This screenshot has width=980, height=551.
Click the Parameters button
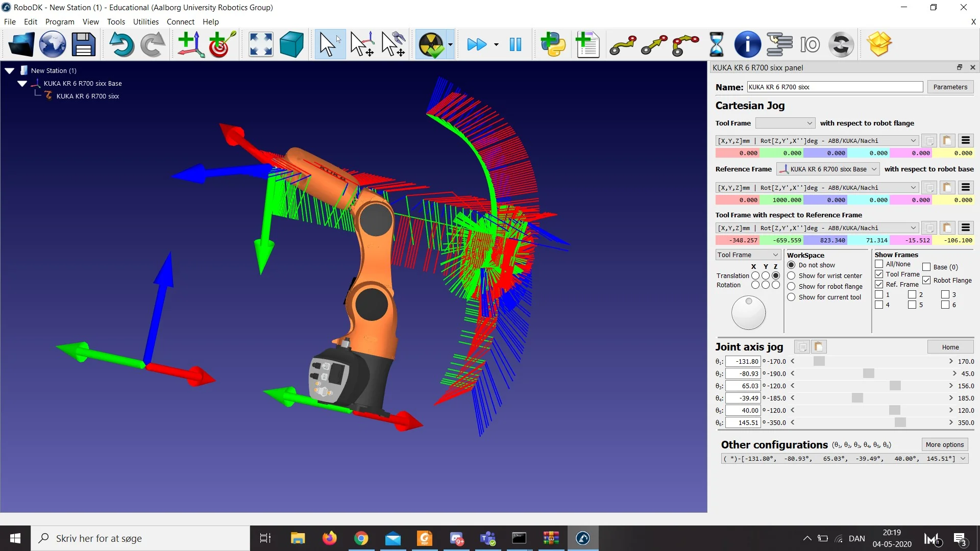(x=950, y=87)
